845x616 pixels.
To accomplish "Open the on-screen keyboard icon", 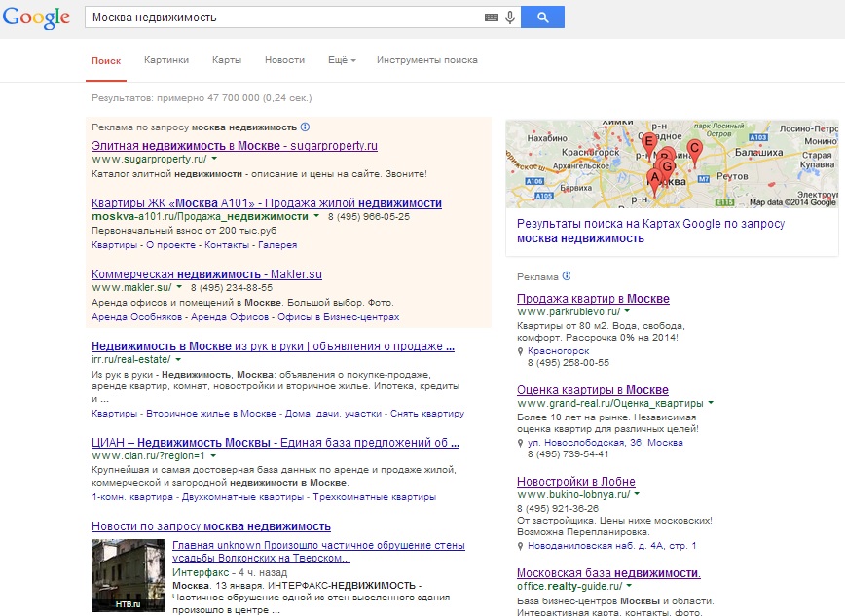I will (x=492, y=18).
